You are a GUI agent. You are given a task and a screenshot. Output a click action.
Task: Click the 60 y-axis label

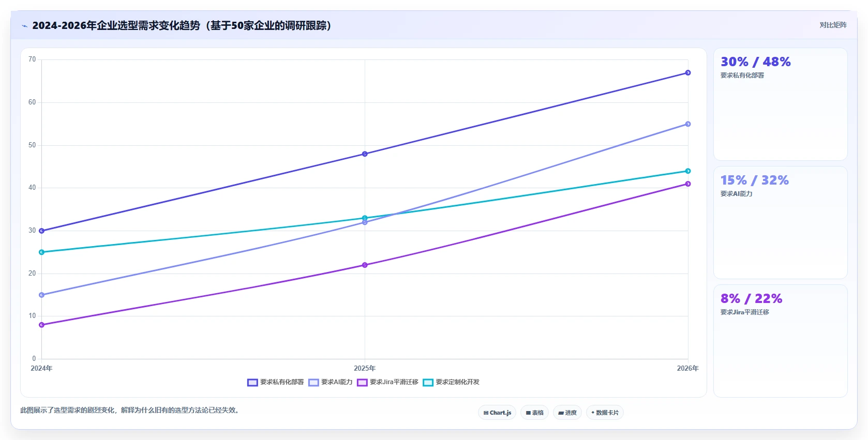tap(32, 102)
